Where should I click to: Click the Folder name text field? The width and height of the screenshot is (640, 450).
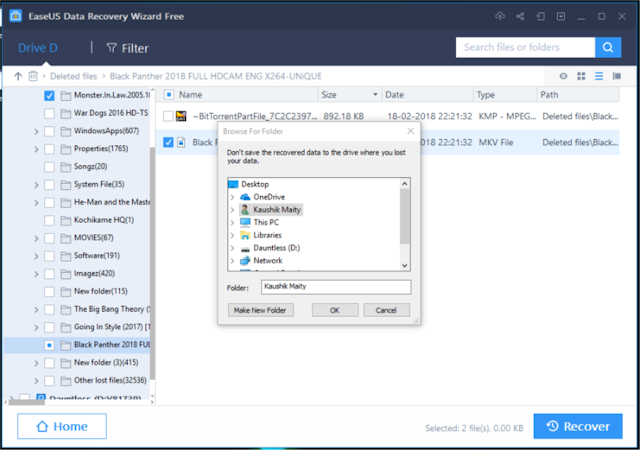pos(336,287)
